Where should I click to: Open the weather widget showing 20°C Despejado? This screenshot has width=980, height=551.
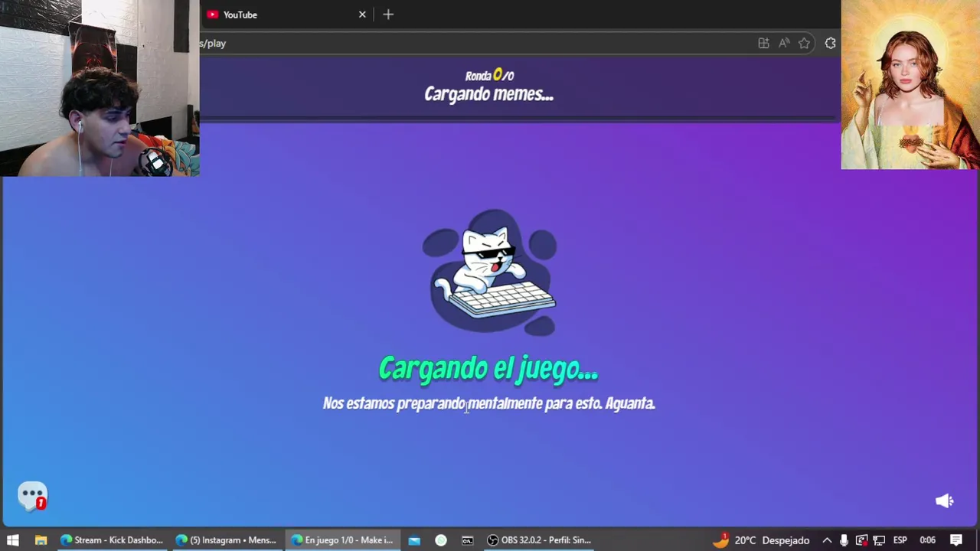760,540
